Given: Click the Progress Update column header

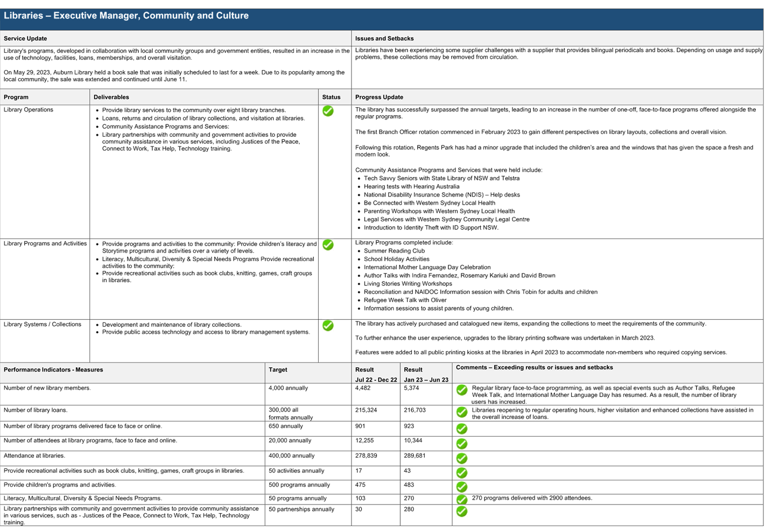Looking at the screenshot, I should point(379,97).
